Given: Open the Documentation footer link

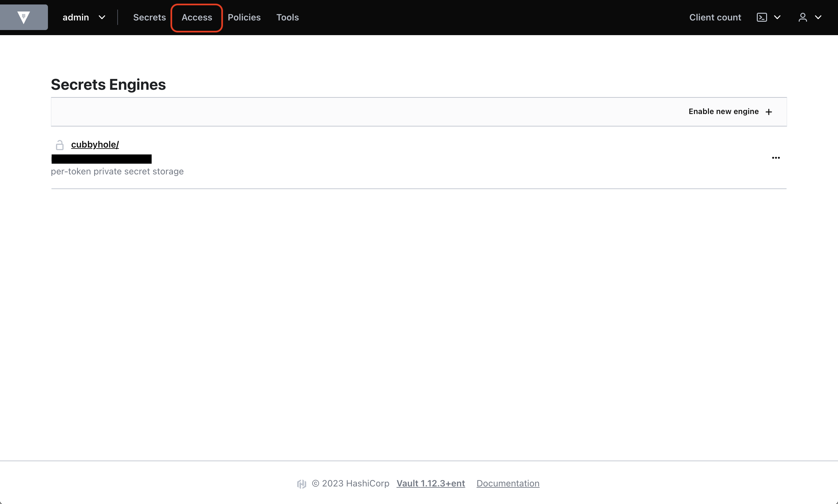Looking at the screenshot, I should pos(508,483).
